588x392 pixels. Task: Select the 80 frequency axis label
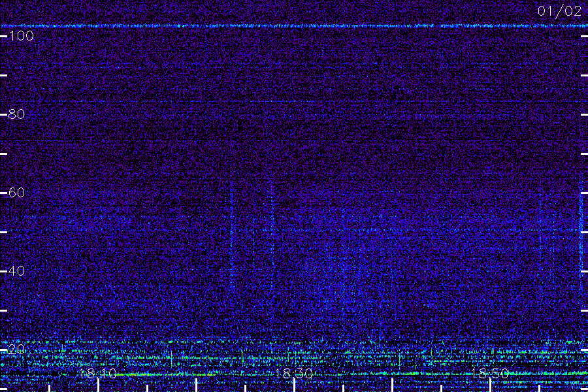point(16,114)
